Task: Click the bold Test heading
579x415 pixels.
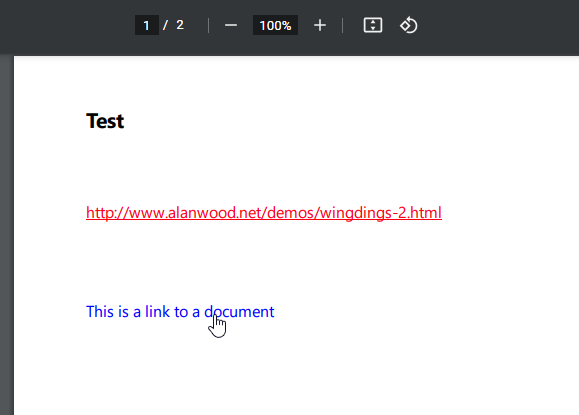Action: click(x=105, y=121)
